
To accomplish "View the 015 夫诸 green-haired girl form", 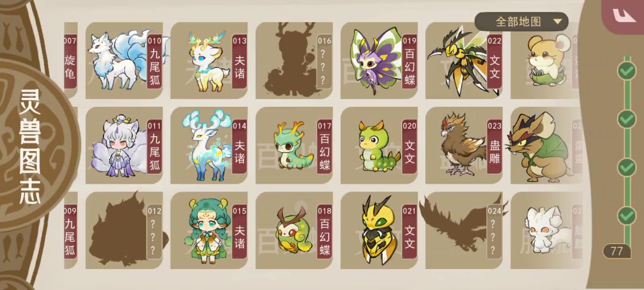I will [209, 230].
